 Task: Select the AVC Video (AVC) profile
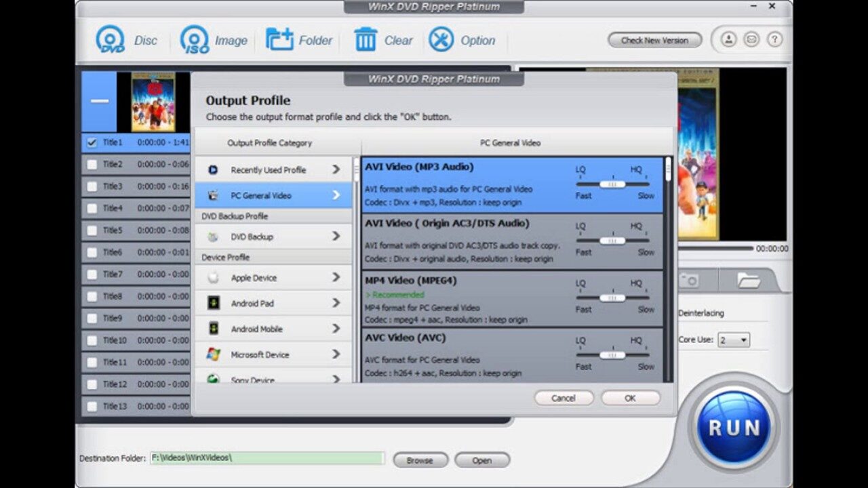(x=513, y=356)
